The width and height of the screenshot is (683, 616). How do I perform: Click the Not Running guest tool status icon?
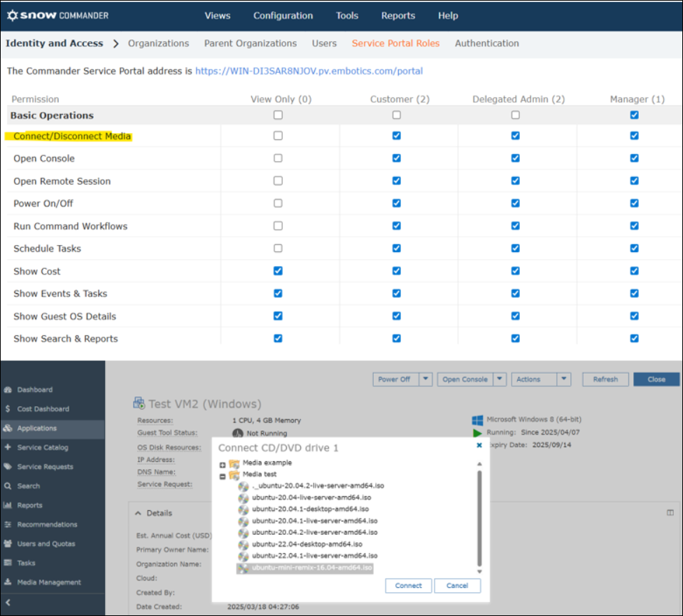tap(237, 433)
